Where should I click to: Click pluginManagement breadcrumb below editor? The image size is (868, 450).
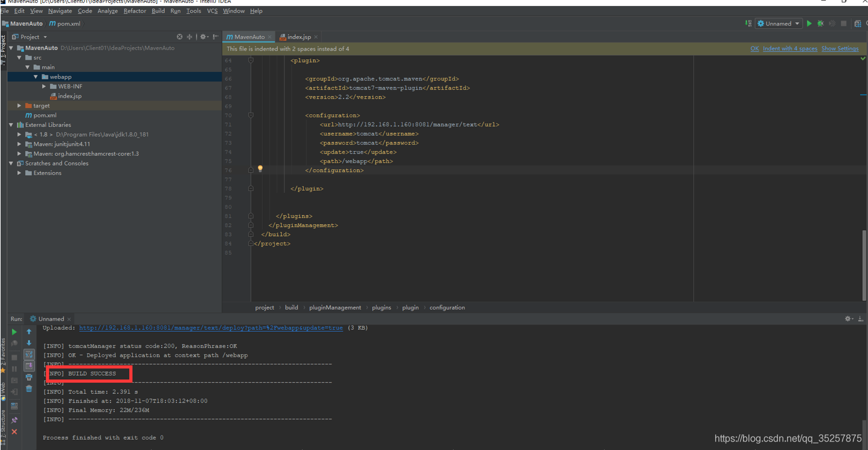click(x=335, y=307)
